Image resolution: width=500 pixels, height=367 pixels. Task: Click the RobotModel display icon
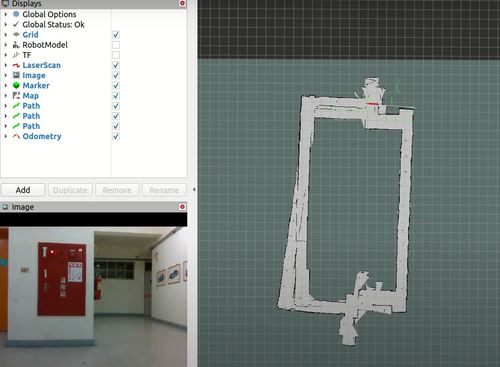[16, 45]
